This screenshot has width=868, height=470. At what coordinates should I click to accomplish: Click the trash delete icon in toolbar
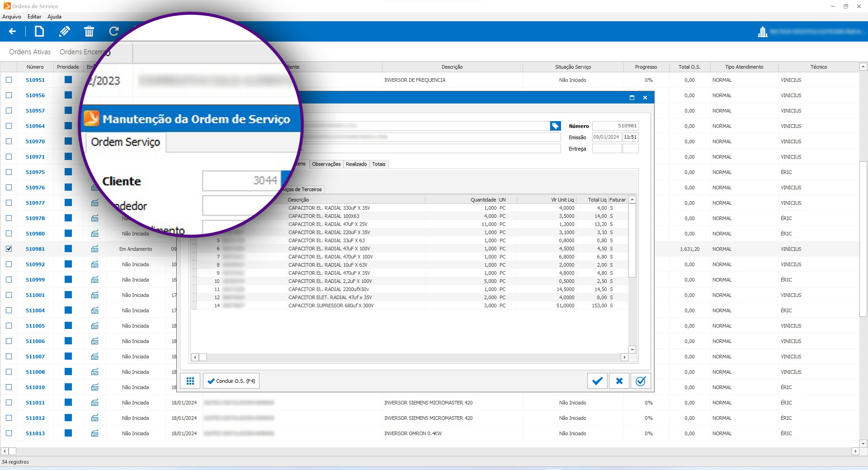(89, 31)
